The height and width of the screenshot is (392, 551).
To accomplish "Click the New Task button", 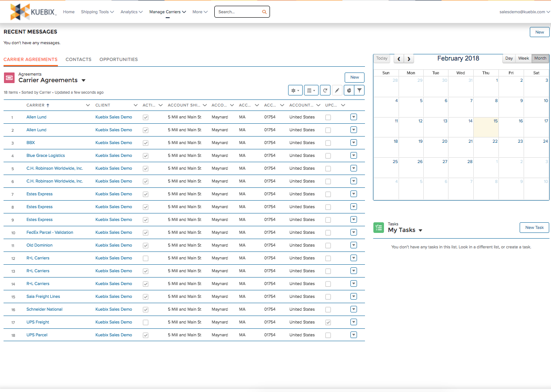I will point(534,227).
